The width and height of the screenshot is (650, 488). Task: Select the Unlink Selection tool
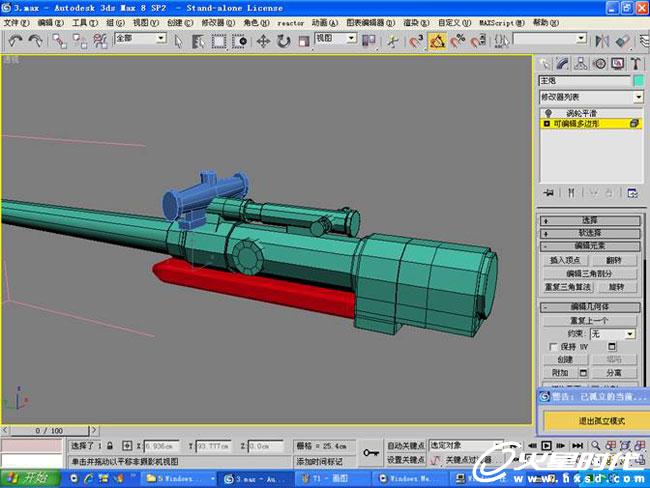(80, 41)
